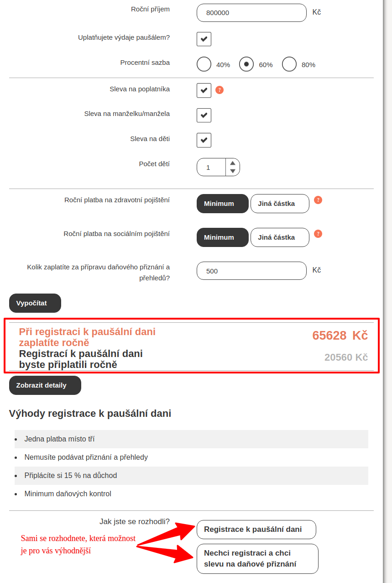This screenshot has width=392, height=583.
Task: Disable Sleva na manželku/manžela checkbox
Action: (x=204, y=115)
